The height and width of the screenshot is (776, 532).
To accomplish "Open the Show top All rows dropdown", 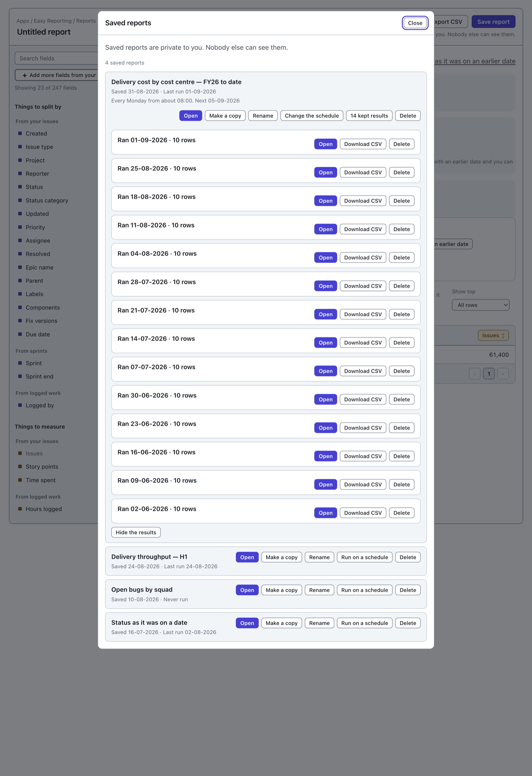I will coord(480,305).
